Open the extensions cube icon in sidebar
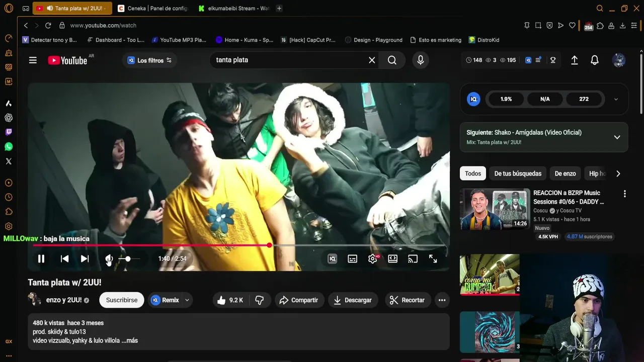This screenshot has width=644, height=362. (9, 212)
